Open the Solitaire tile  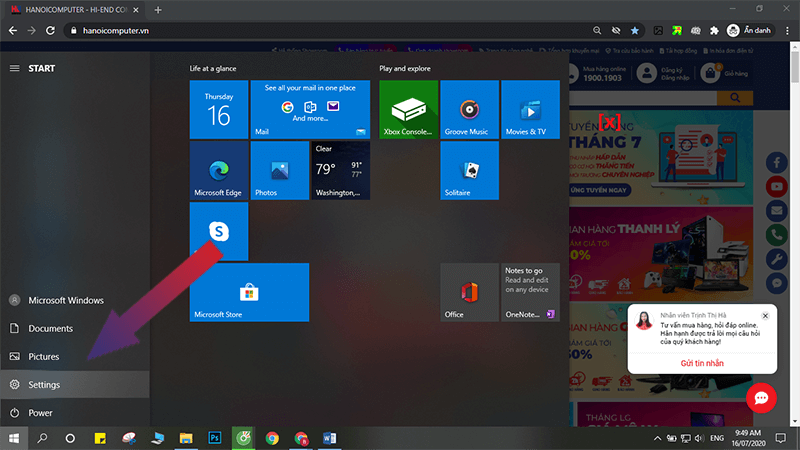[x=469, y=170]
